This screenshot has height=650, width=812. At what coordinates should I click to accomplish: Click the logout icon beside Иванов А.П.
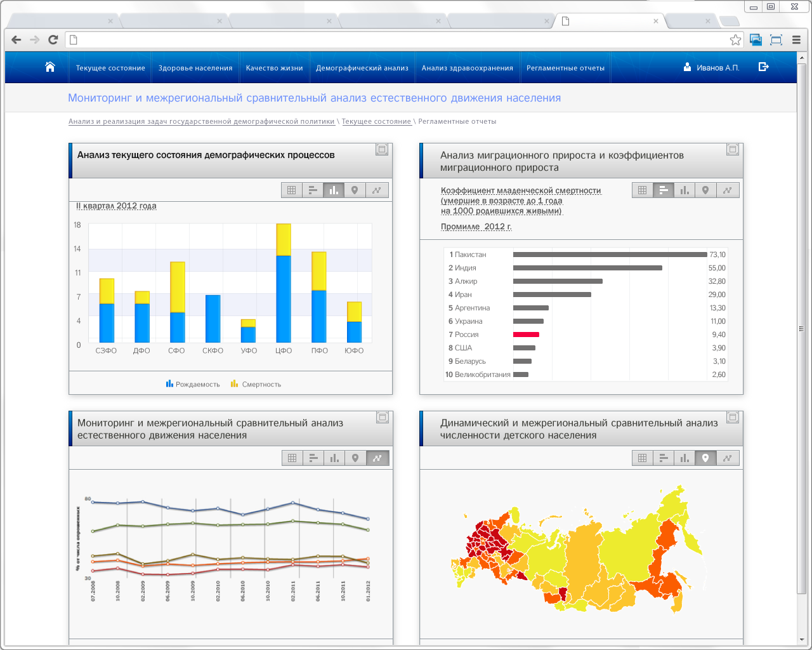point(764,67)
